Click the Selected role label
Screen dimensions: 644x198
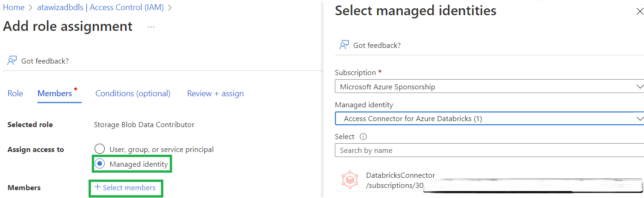pyautogui.click(x=30, y=124)
